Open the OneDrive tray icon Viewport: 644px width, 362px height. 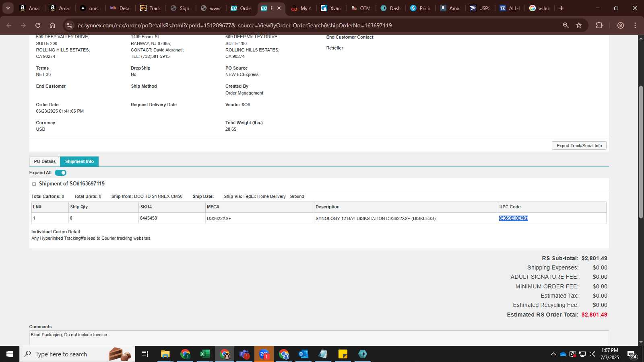[563, 354]
